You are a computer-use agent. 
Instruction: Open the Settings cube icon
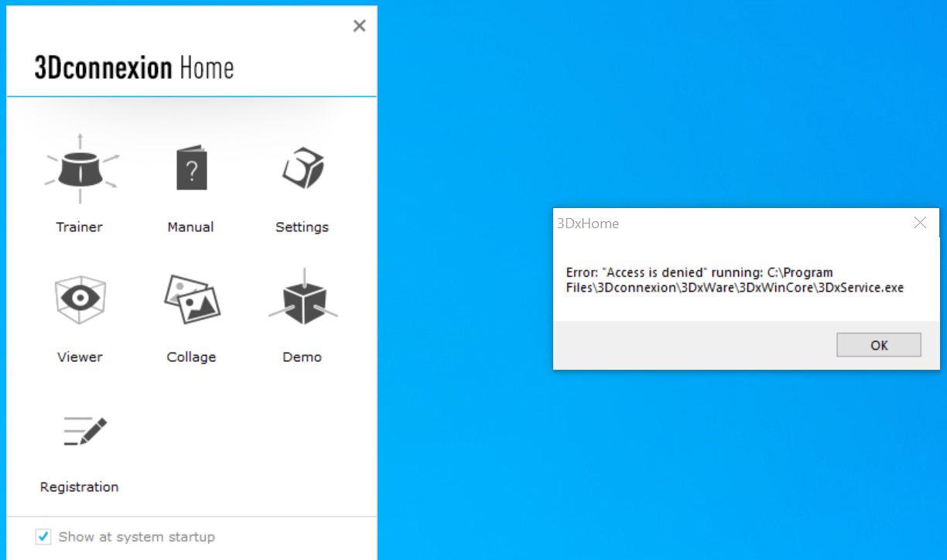click(x=303, y=168)
